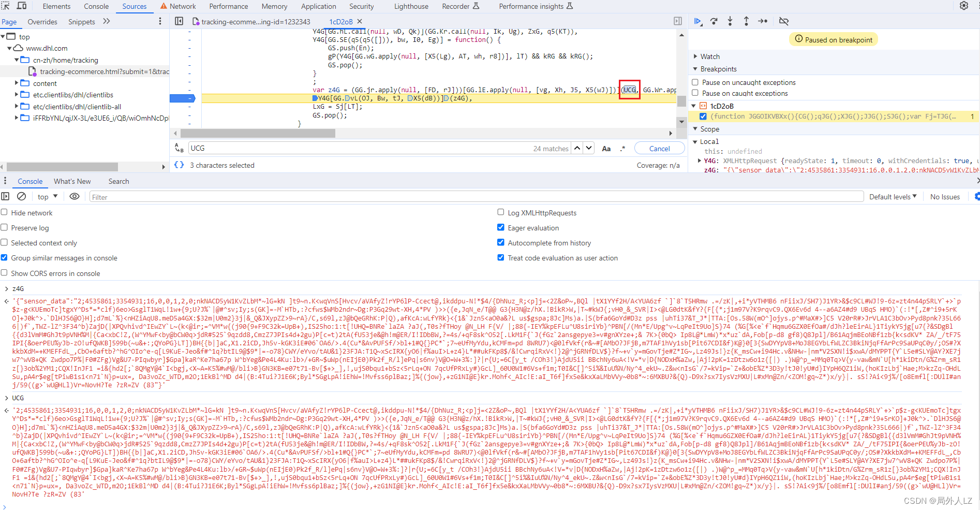Expand the Y4G XMLHttpRequest variable
980x510 pixels.
(x=700, y=161)
